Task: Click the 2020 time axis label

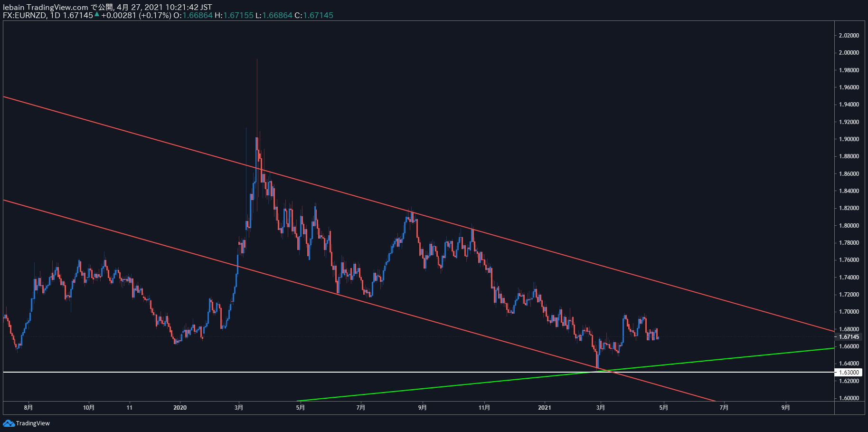Action: 180,407
